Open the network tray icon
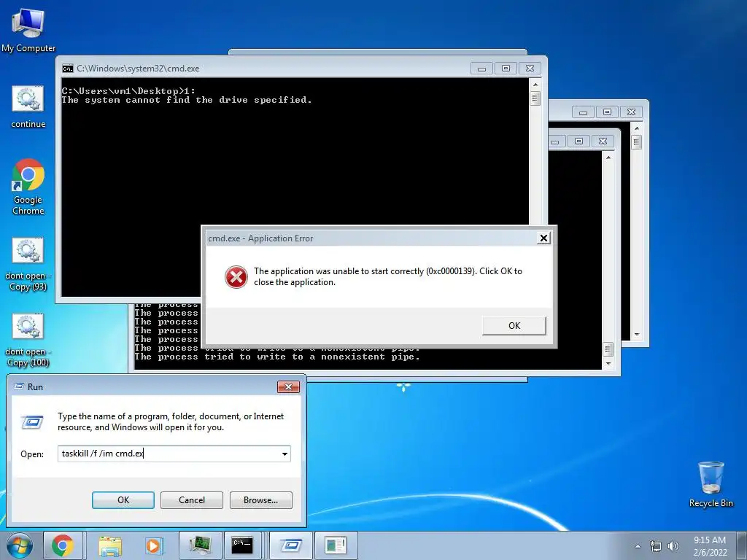 [656, 546]
